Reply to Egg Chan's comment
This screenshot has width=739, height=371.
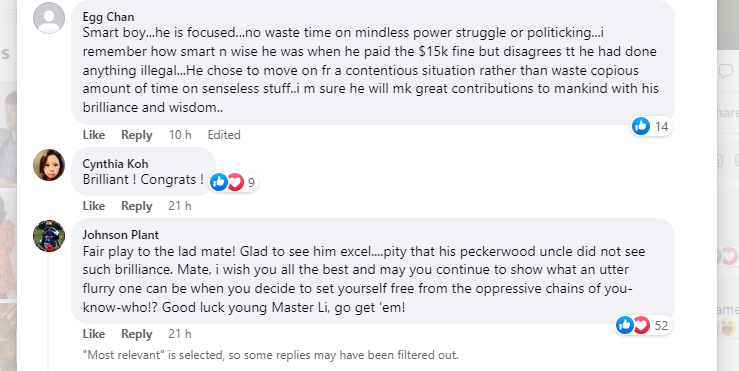137,135
